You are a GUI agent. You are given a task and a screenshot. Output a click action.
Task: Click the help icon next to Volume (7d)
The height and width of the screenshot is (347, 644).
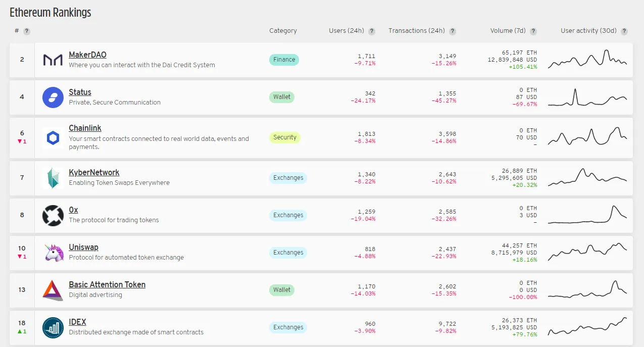[533, 31]
